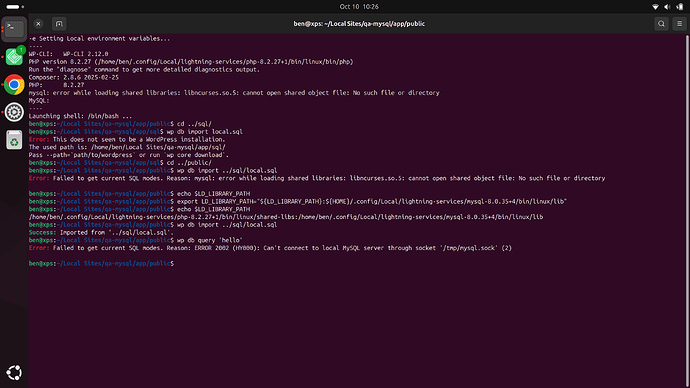Click the Activities workspace indicator

click(15, 7)
